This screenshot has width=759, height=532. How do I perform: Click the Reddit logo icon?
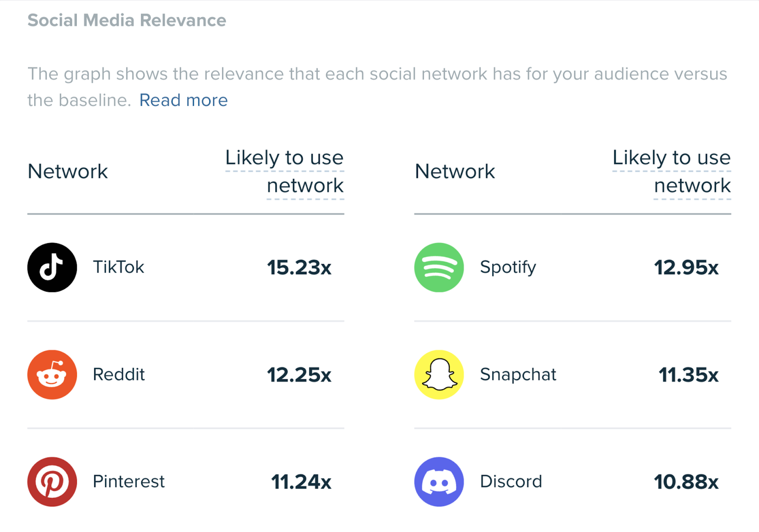[52, 375]
